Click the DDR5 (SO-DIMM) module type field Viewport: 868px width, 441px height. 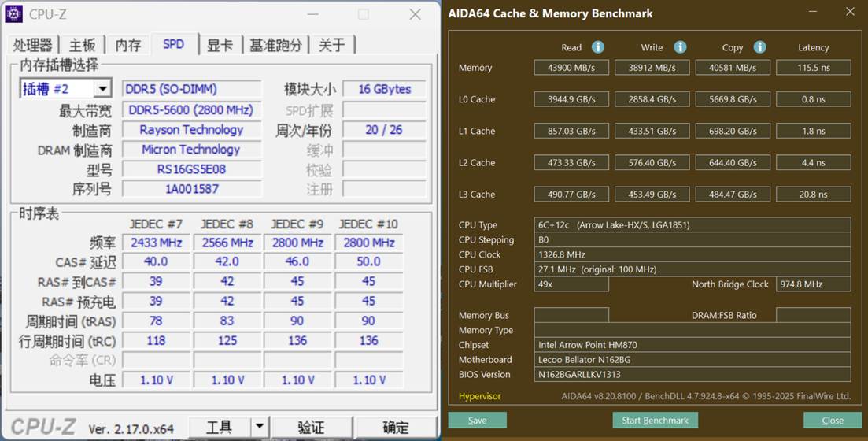pos(191,89)
